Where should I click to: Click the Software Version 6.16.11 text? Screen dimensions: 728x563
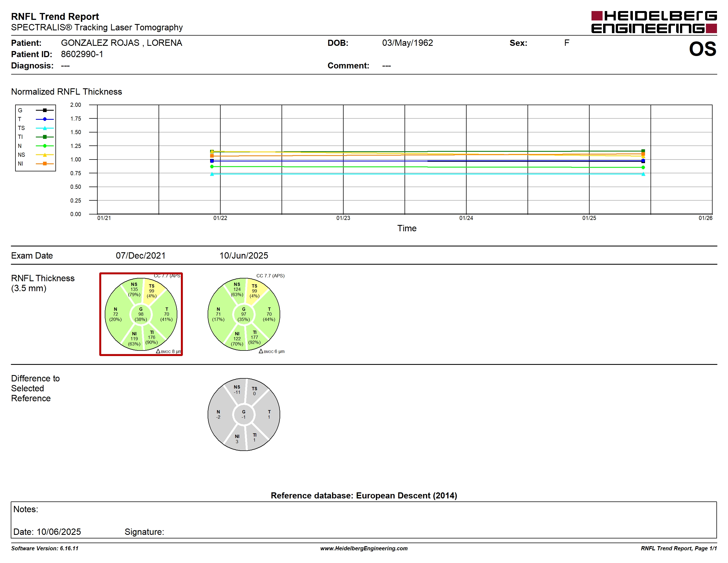point(45,548)
